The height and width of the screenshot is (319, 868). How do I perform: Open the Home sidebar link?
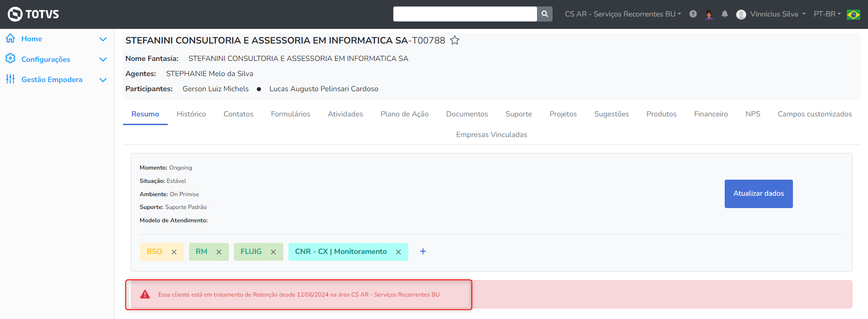click(32, 39)
